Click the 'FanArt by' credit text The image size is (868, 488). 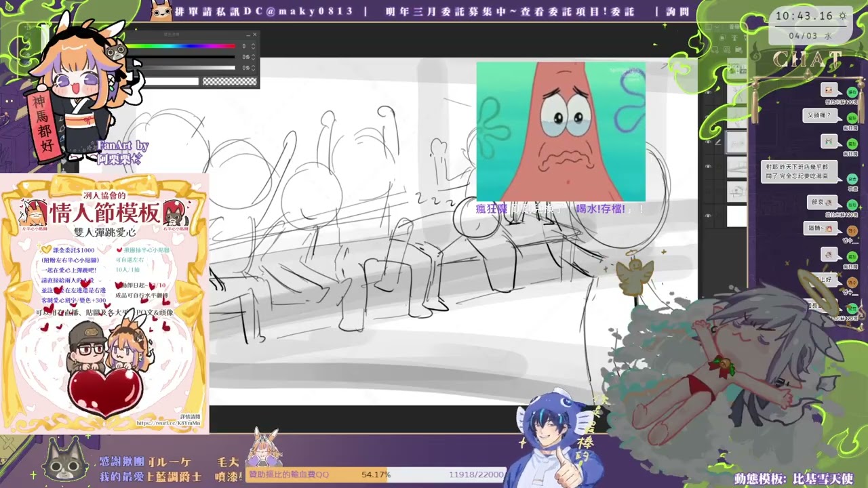pos(123,146)
